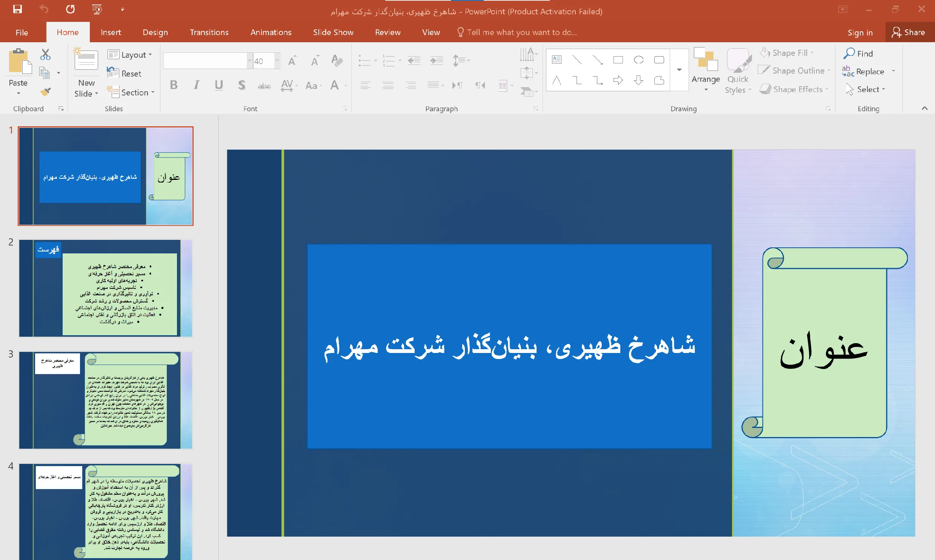Toggle justified text alignment
935x560 pixels.
[433, 85]
